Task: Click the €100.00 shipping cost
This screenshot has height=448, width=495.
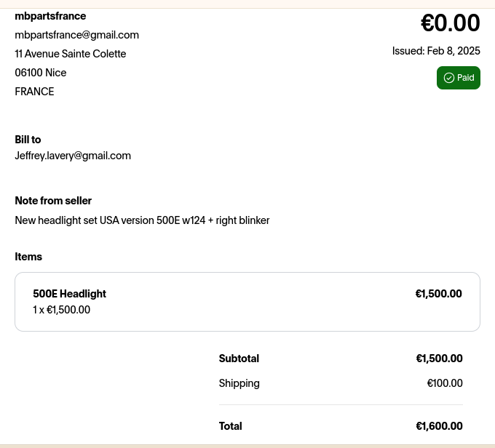Action: (x=444, y=383)
